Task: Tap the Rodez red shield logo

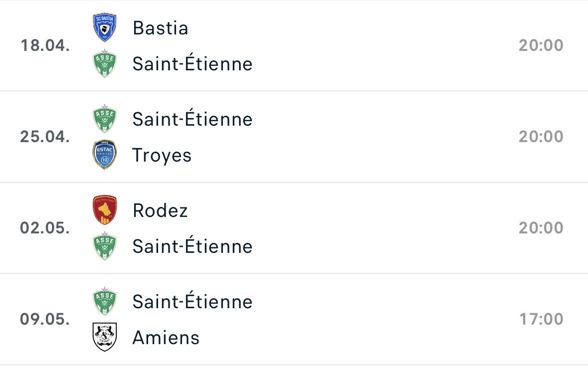Action: (105, 210)
